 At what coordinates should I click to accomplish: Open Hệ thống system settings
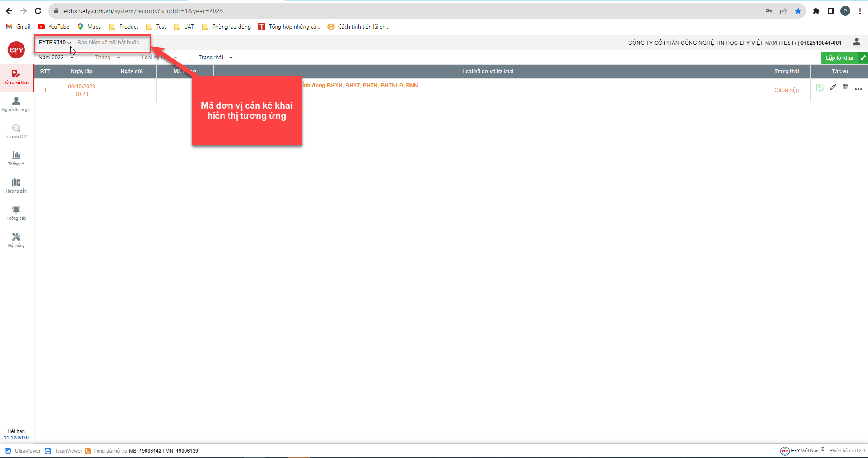click(x=16, y=240)
